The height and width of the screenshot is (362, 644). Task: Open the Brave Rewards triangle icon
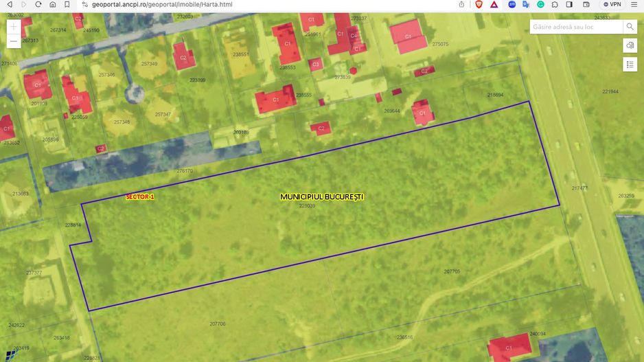[x=494, y=4]
